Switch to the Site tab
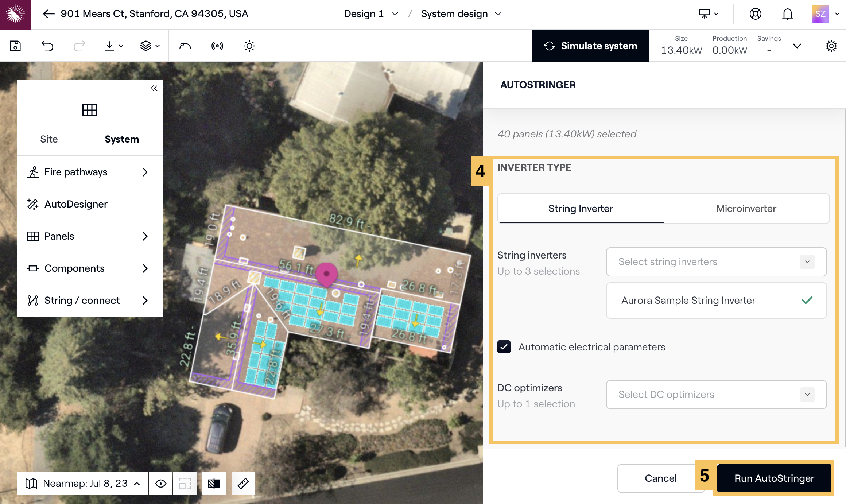Screen dimensions: 846x504 (49, 139)
